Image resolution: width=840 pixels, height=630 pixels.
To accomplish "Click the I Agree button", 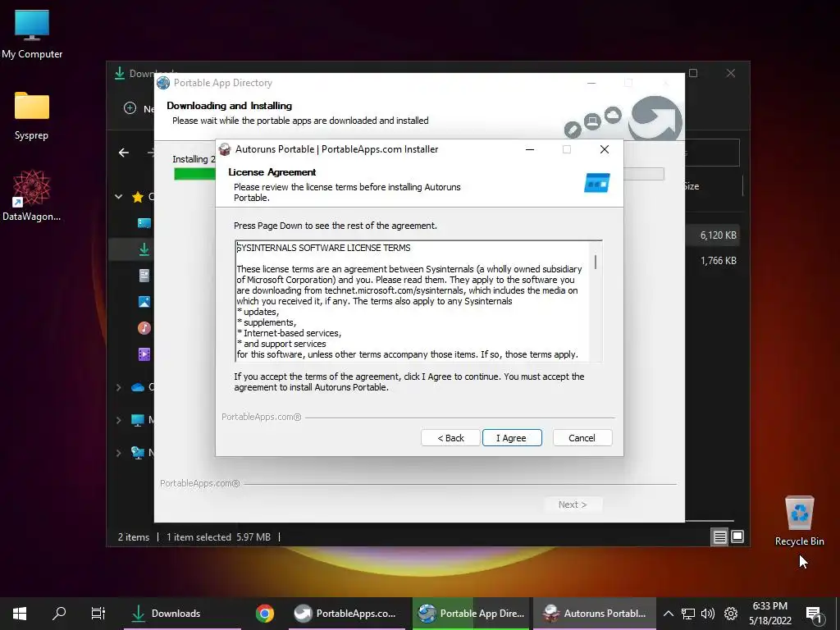I will click(512, 438).
